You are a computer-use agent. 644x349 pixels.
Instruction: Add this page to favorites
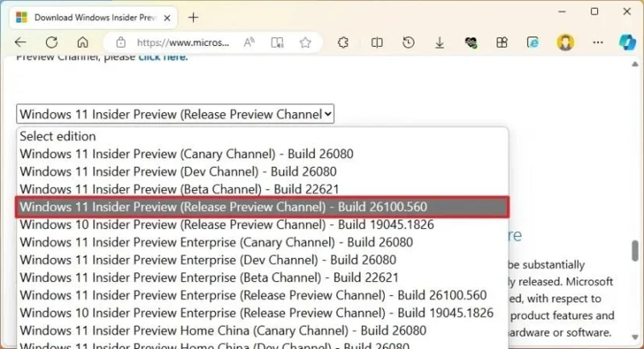305,43
